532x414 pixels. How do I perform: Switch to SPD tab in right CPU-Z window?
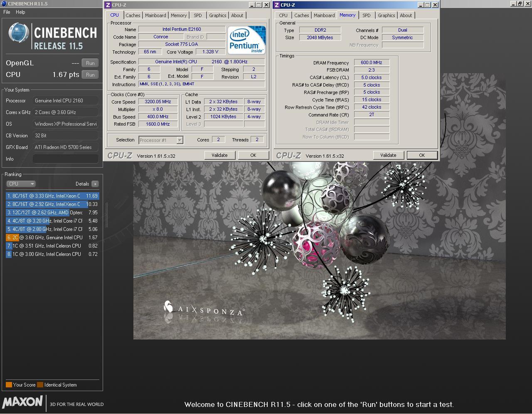click(367, 15)
